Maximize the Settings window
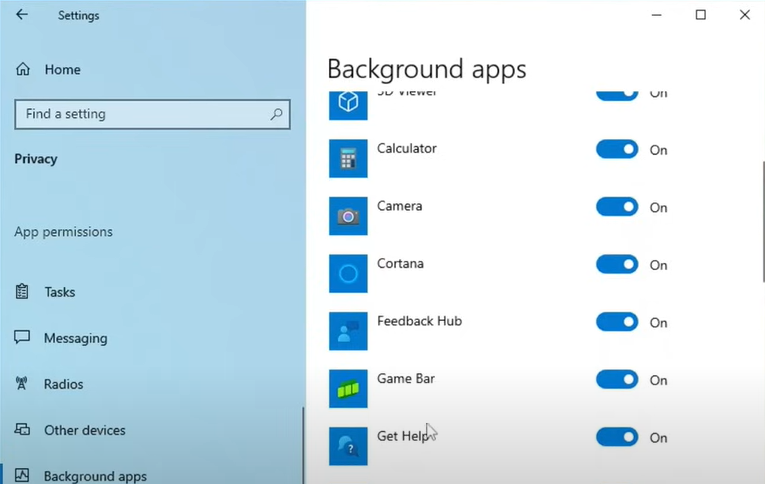765x484 pixels. [701, 15]
